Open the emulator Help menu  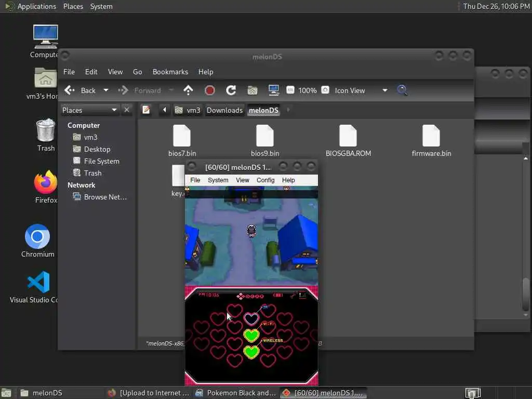click(288, 180)
